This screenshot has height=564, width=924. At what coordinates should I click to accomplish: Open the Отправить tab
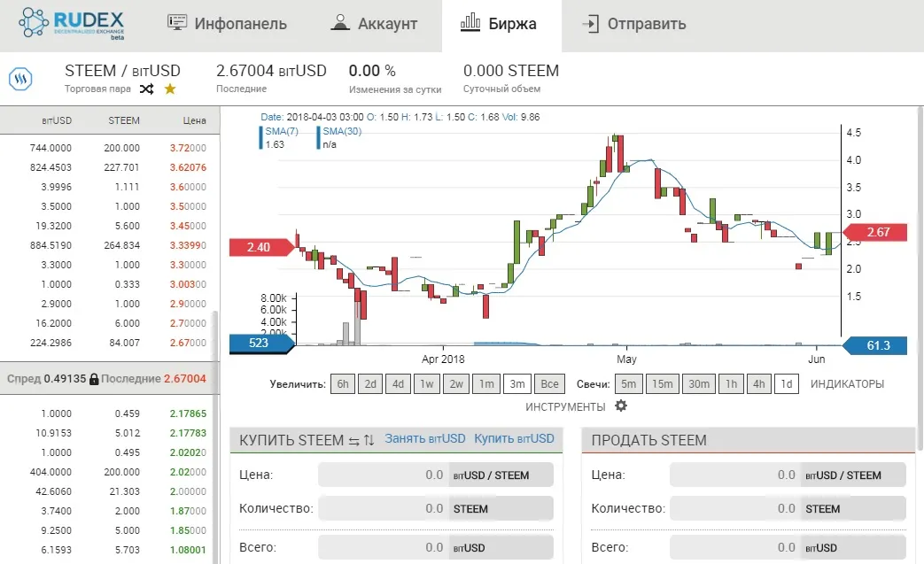(634, 24)
